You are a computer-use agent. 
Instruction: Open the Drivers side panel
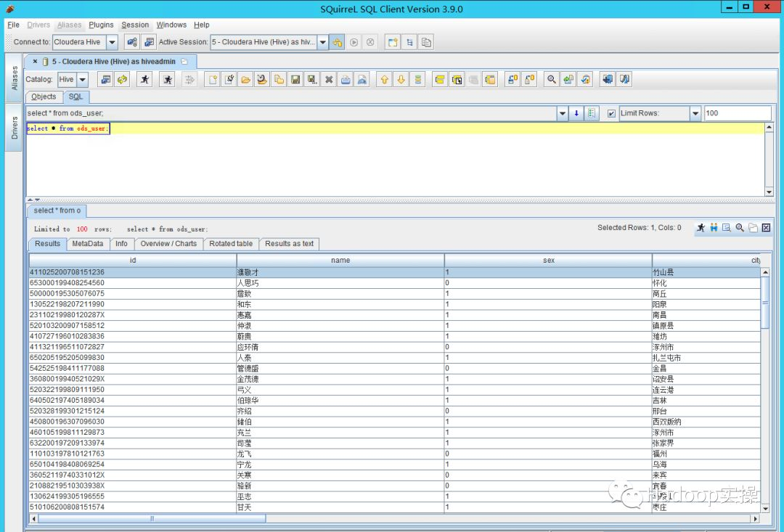coord(14,128)
